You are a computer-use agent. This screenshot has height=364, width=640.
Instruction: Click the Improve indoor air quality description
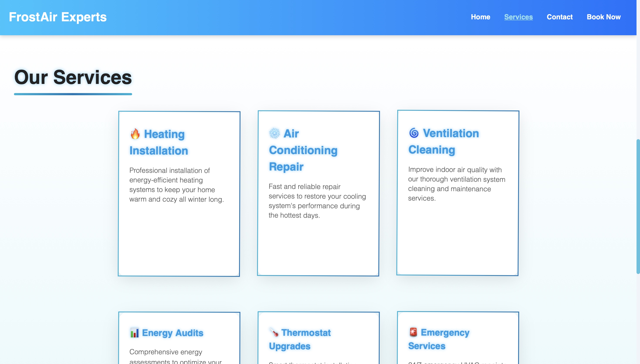click(457, 184)
